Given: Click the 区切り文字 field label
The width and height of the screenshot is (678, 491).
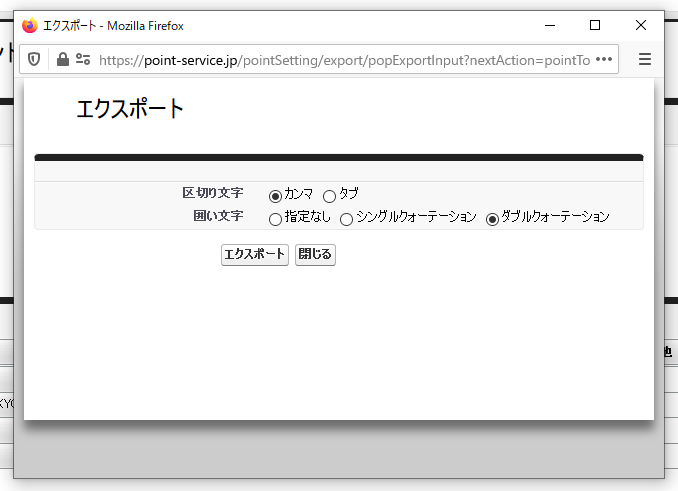Looking at the screenshot, I should 212,192.
